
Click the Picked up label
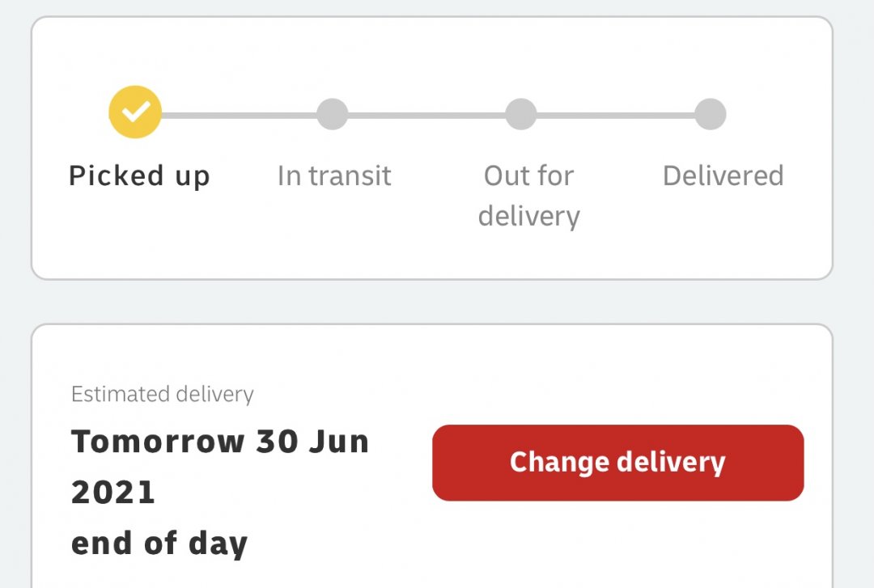[139, 176]
